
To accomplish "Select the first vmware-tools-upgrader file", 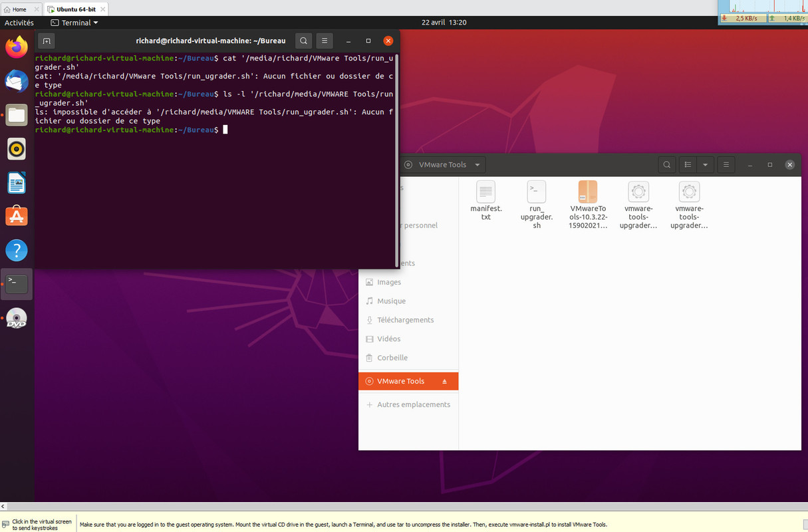I will pos(638,205).
